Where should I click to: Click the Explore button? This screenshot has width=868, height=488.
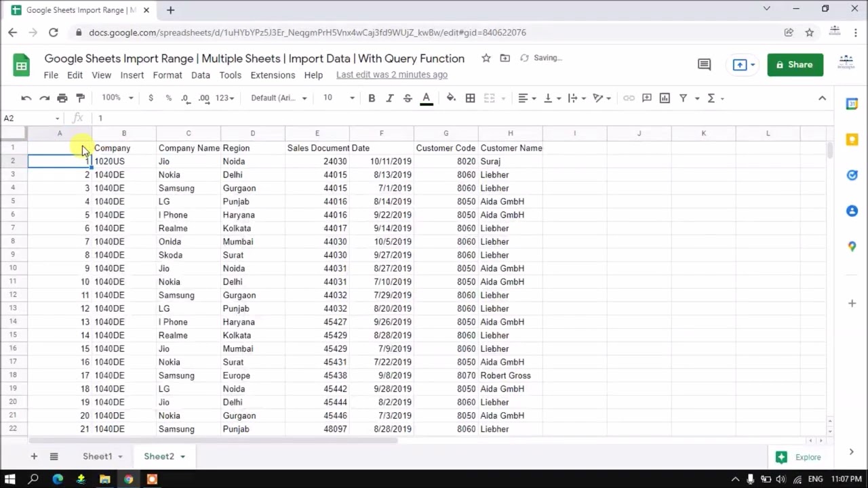click(x=799, y=457)
